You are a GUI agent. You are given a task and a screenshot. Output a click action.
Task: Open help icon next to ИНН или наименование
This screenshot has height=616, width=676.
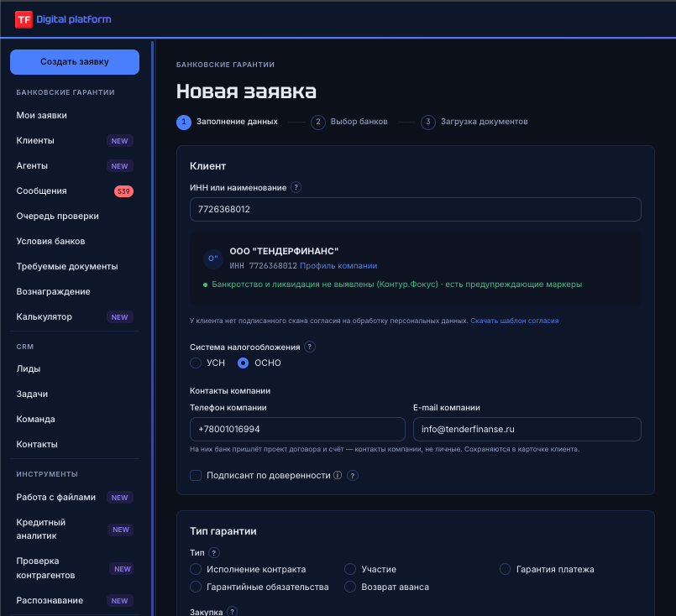coord(296,187)
